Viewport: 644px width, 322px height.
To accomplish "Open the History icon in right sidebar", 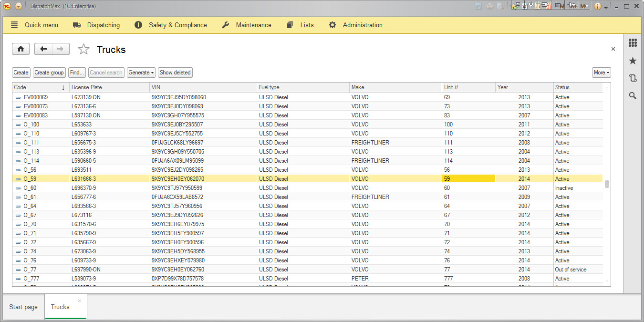I will coord(633,78).
